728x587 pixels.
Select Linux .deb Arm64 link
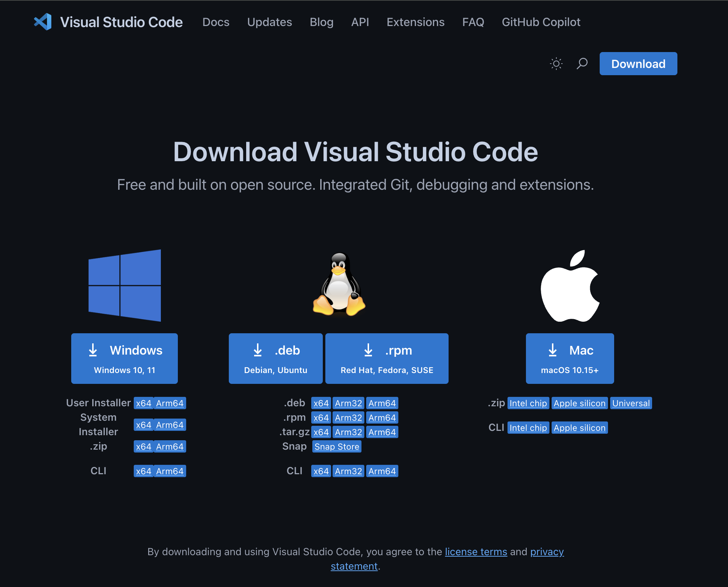(x=382, y=403)
